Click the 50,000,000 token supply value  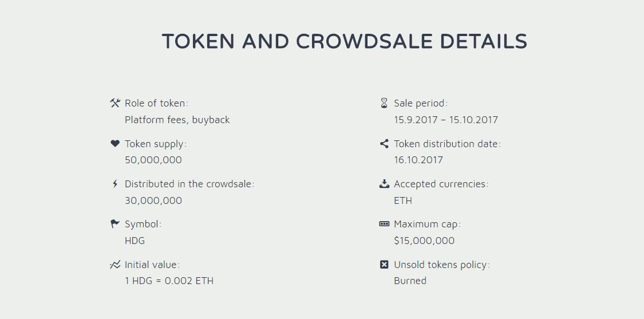pos(153,160)
